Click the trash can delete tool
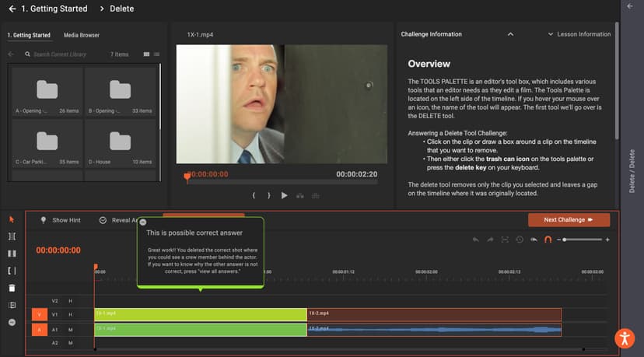 [x=12, y=288]
